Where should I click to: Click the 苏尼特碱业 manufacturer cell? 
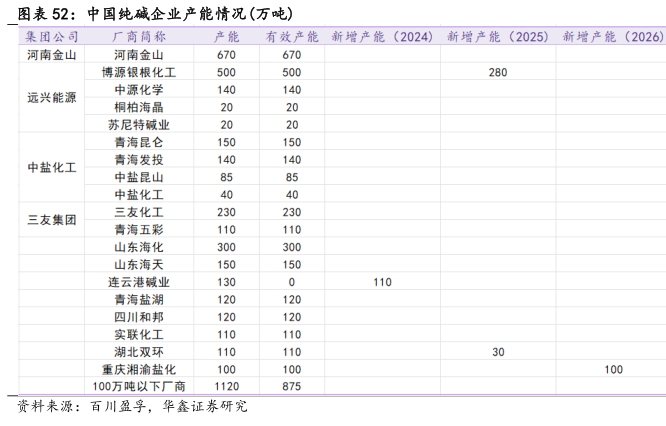point(139,125)
